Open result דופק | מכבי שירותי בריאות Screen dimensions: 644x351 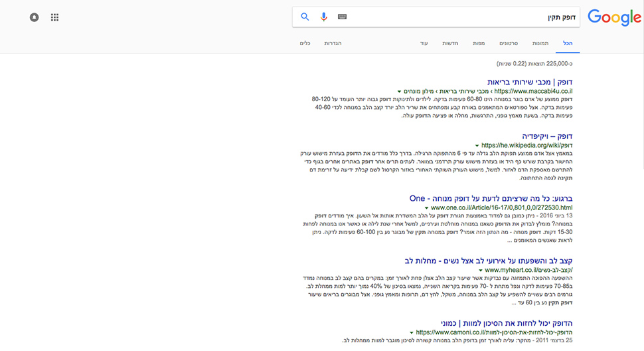(530, 82)
